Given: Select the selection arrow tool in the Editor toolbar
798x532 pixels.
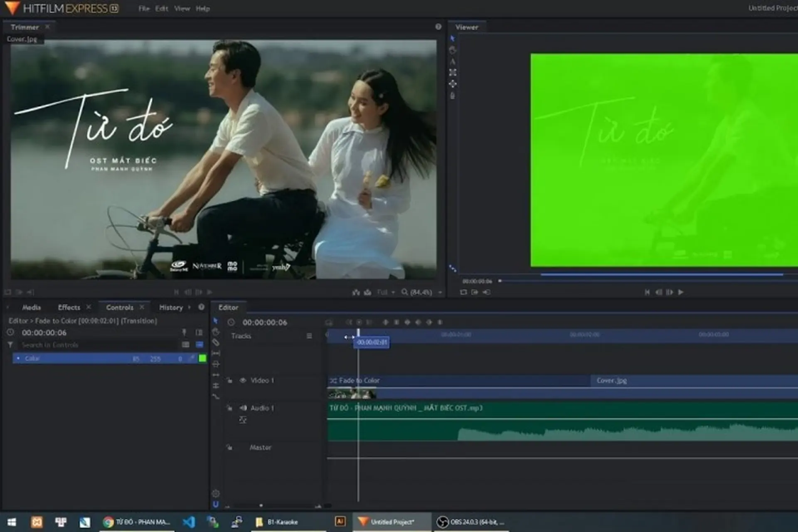Looking at the screenshot, I should point(215,321).
